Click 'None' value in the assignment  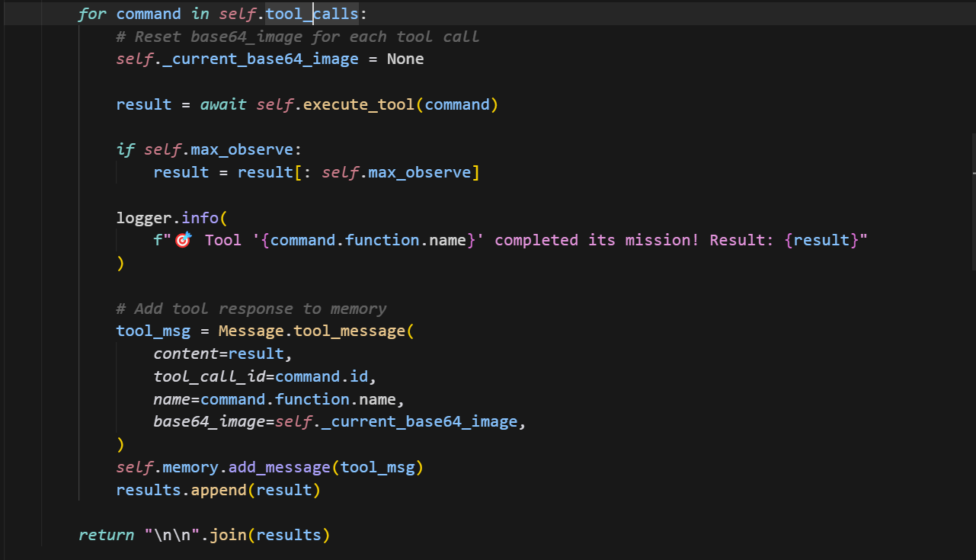tap(405, 59)
